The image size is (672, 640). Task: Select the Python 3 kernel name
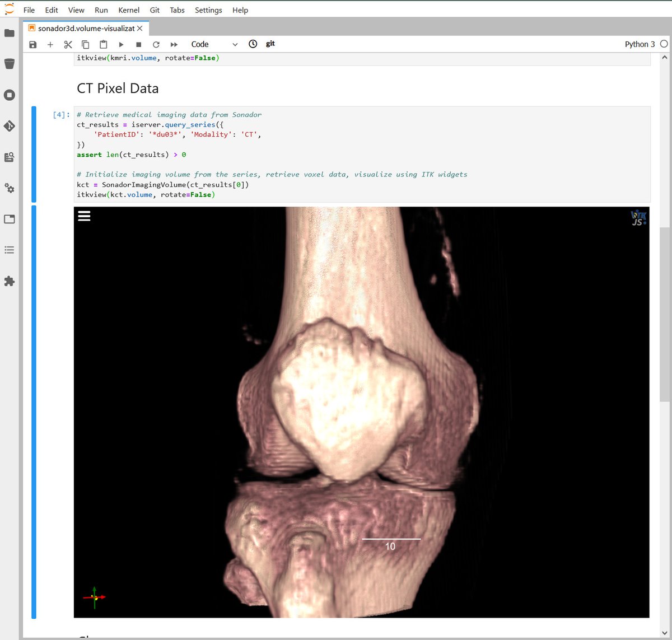pos(639,44)
